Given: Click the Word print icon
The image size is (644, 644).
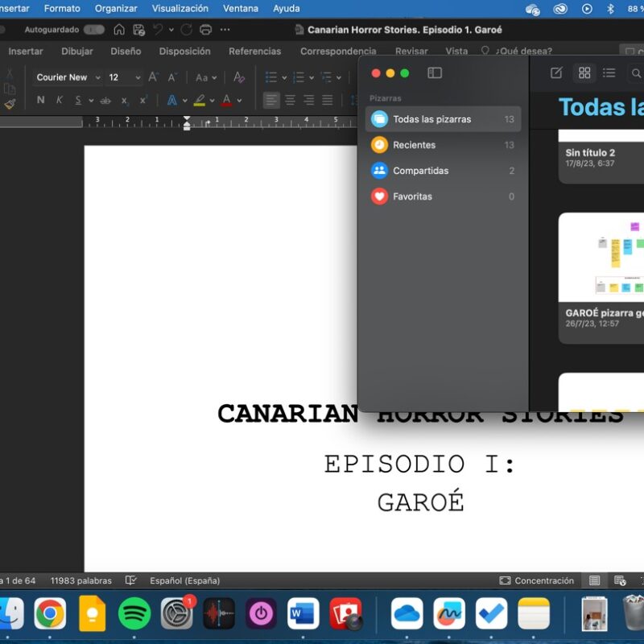Looking at the screenshot, I should (206, 30).
